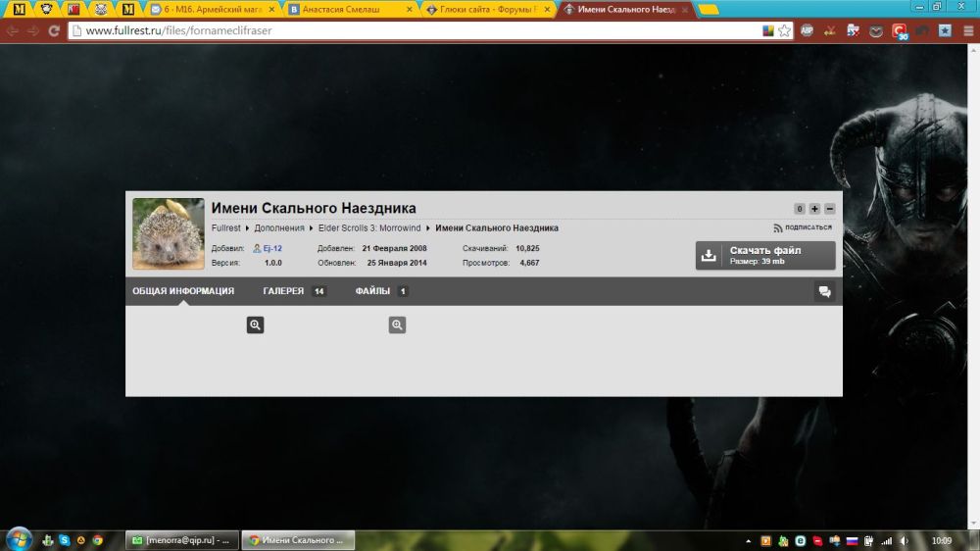Click the Имени Скального taskbar button
Image resolution: width=980 pixels, height=551 pixels.
[298, 540]
